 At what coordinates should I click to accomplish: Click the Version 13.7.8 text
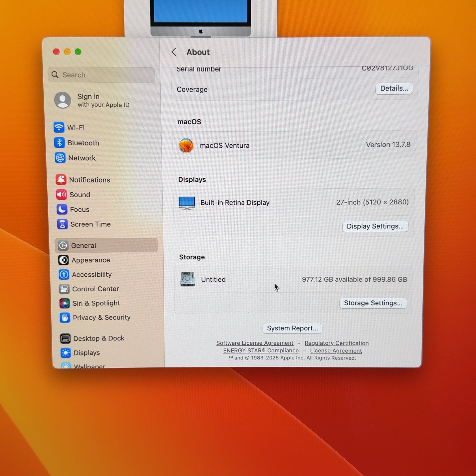pos(388,145)
